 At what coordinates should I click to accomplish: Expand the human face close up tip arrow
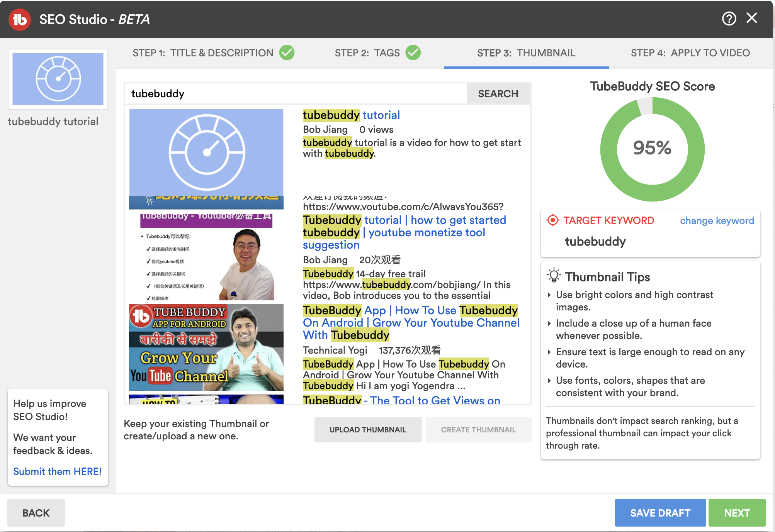pos(549,324)
